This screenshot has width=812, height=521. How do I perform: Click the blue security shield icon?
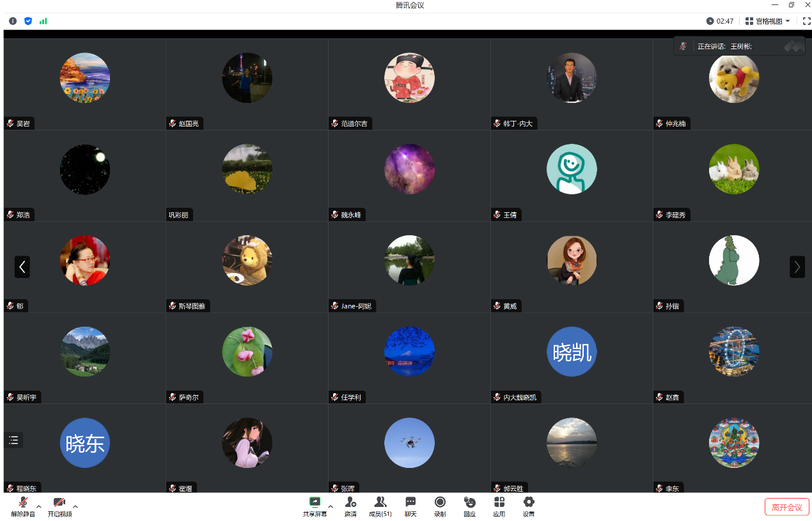28,21
